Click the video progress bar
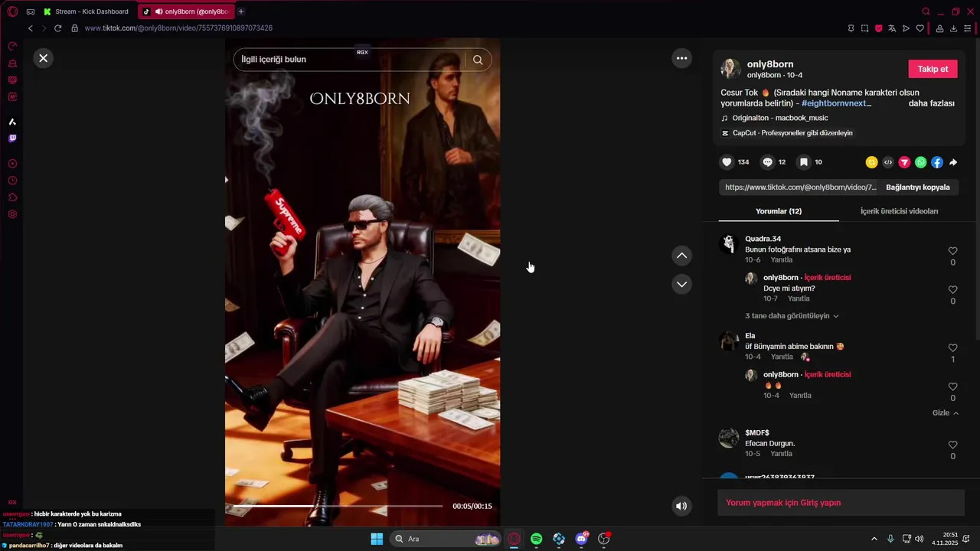 338,506
